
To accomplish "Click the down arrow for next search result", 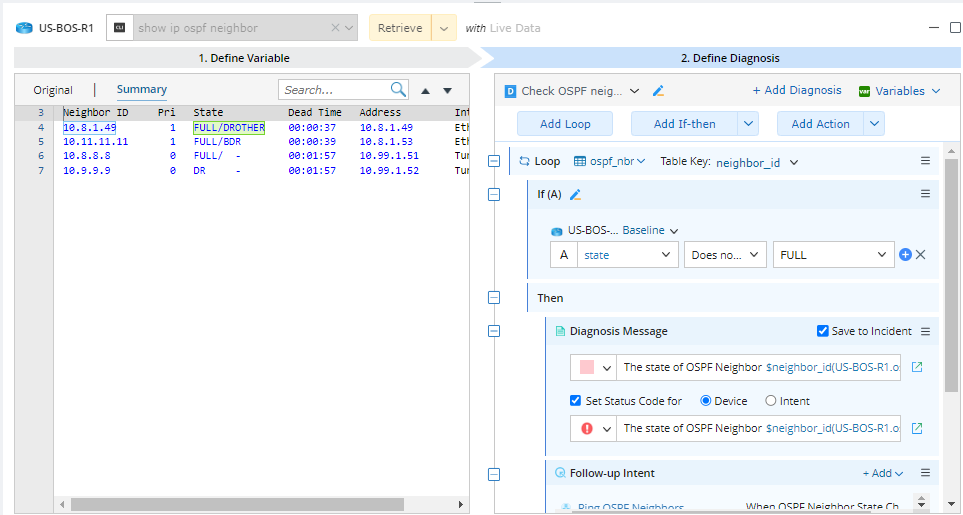I will 447,91.
